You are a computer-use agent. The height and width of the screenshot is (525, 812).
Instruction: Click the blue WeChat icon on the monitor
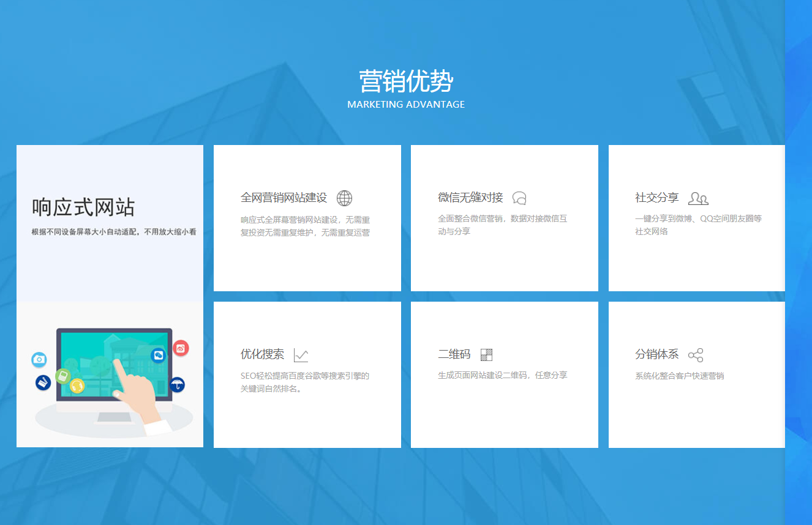click(x=158, y=356)
